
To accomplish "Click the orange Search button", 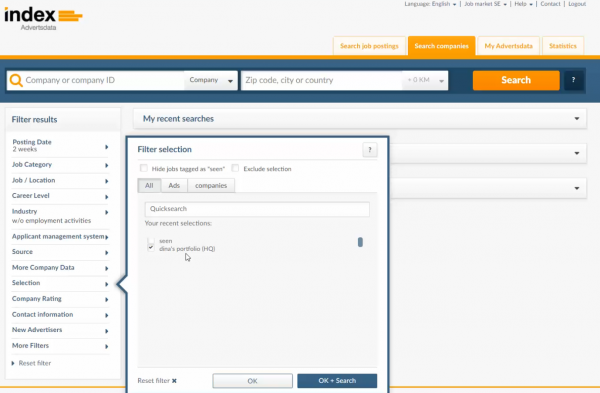I will [x=516, y=80].
